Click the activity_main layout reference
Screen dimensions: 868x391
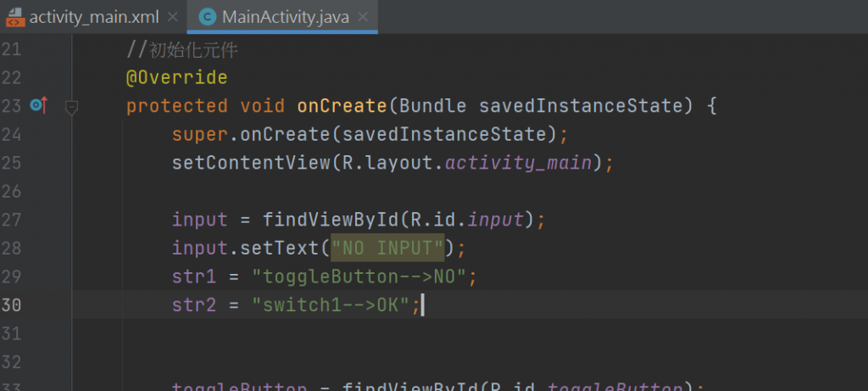click(x=518, y=163)
